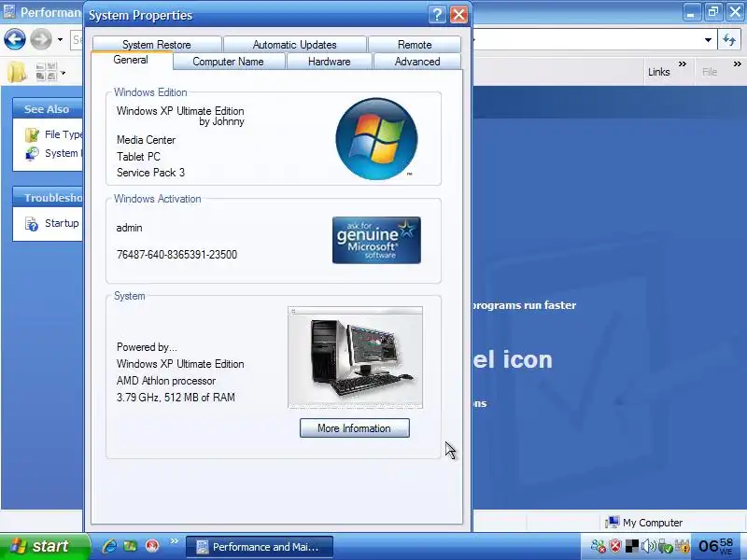The height and width of the screenshot is (560, 747).
Task: Expand the Links toolbar chevron
Action: pyautogui.click(x=683, y=63)
